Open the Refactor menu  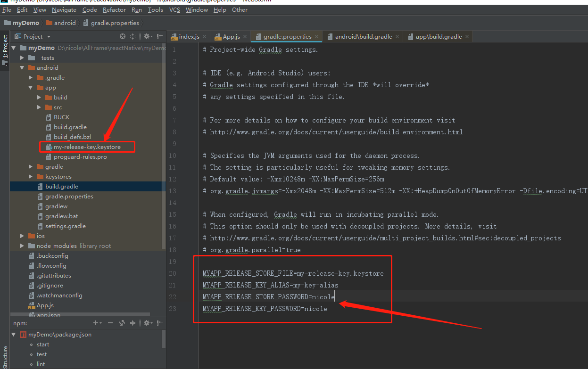[114, 9]
